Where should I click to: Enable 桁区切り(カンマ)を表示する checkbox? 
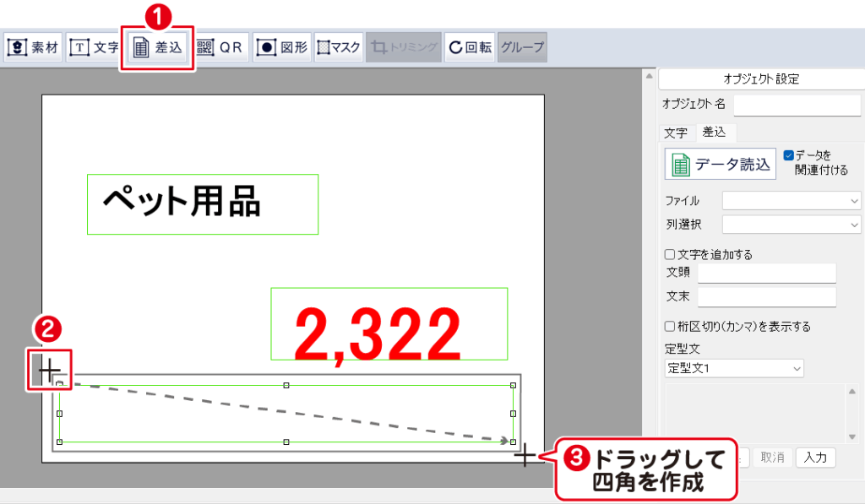coord(670,327)
